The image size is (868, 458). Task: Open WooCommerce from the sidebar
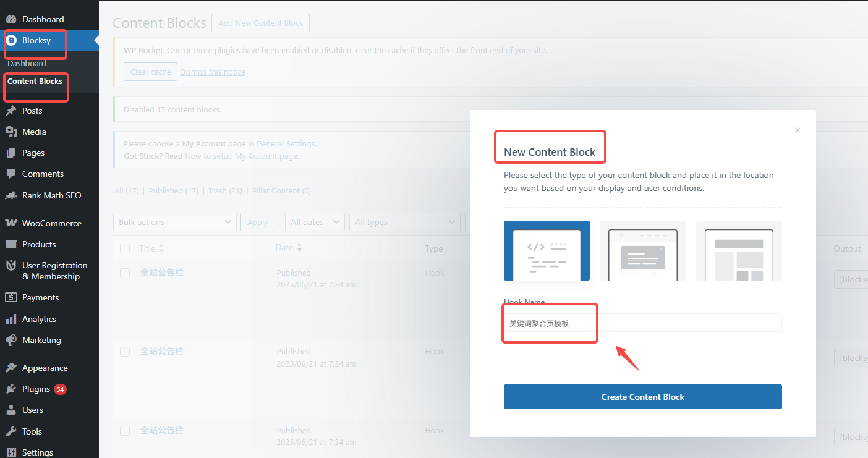tap(51, 223)
